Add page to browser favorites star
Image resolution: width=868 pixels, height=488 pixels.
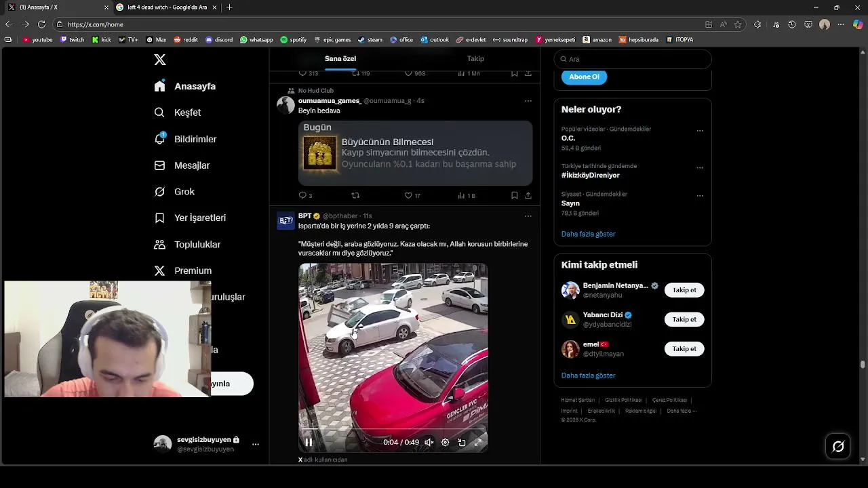tap(738, 24)
